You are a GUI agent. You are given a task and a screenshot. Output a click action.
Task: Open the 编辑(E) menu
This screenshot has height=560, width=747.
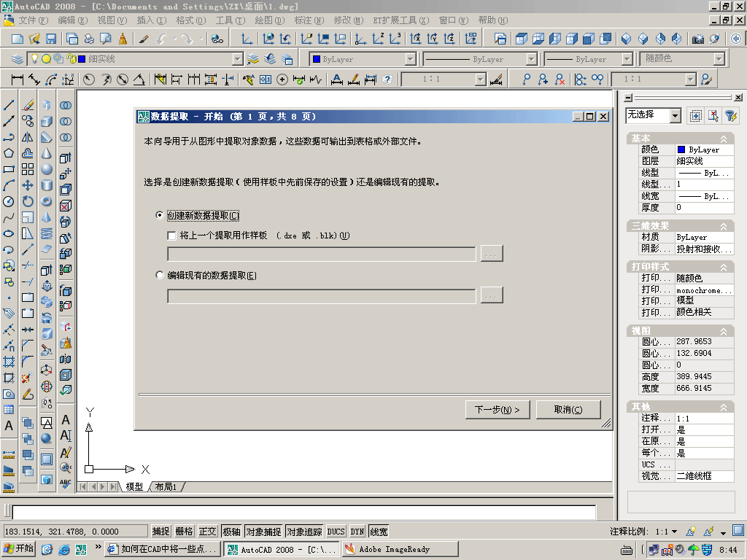73,20
